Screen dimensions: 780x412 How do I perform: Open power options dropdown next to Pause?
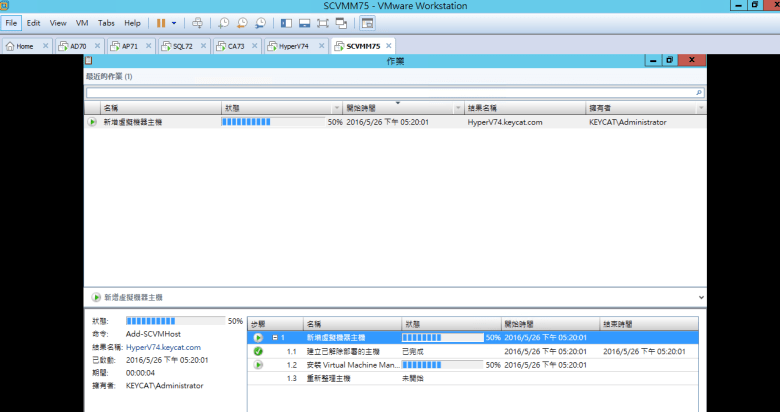point(175,22)
